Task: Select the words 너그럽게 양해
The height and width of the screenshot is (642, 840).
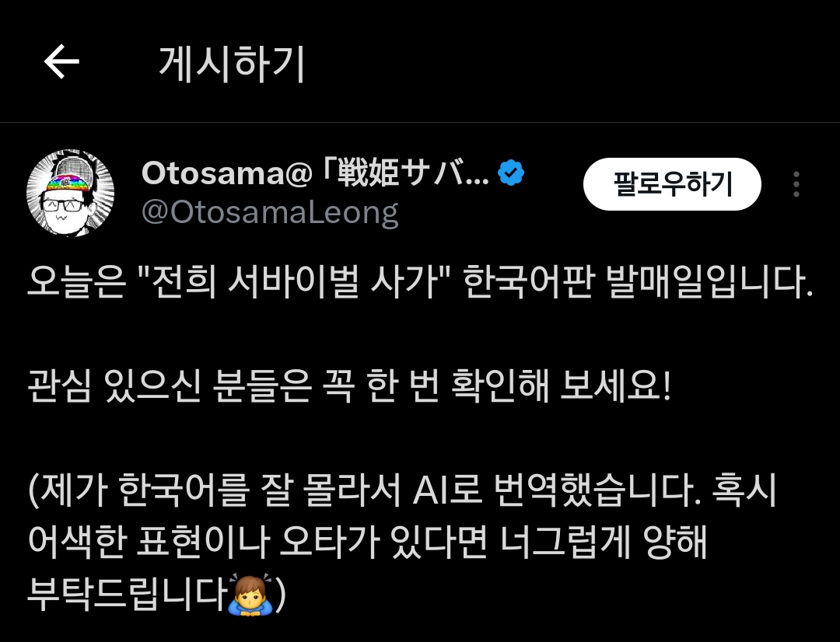Action: [x=604, y=542]
